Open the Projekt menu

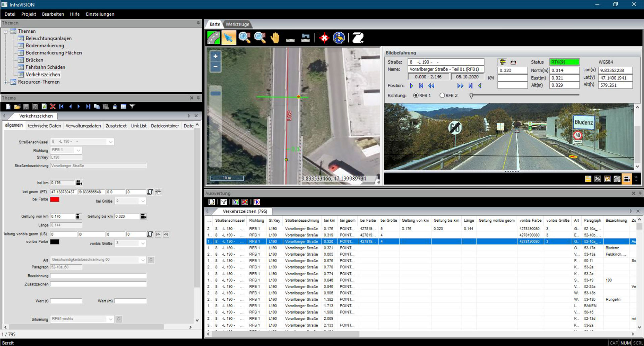(29, 14)
